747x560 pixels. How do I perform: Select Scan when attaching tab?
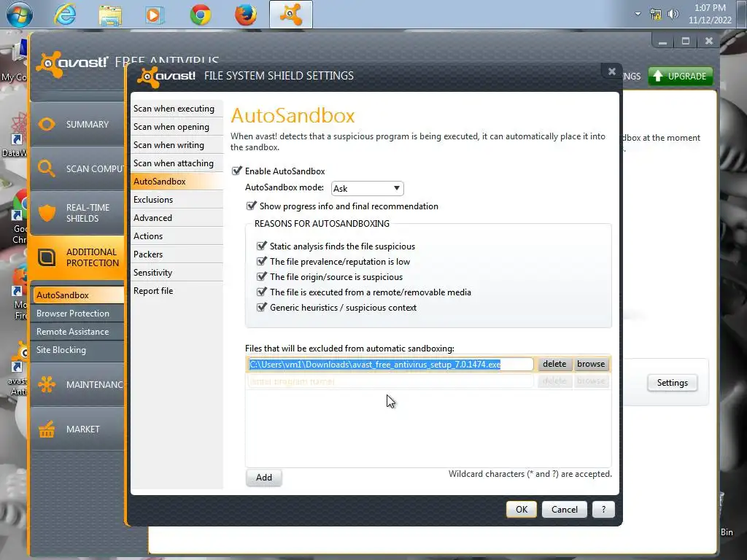(177, 163)
